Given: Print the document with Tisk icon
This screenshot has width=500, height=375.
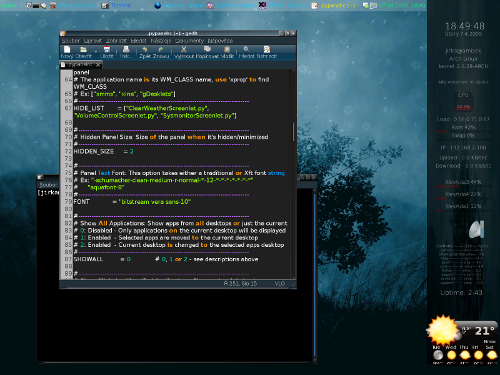Looking at the screenshot, I should coord(126,50).
